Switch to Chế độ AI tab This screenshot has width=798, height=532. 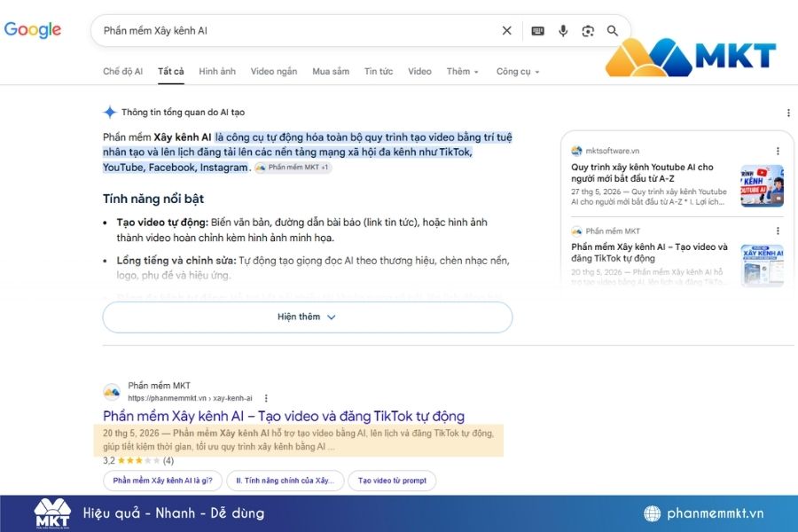122,71
